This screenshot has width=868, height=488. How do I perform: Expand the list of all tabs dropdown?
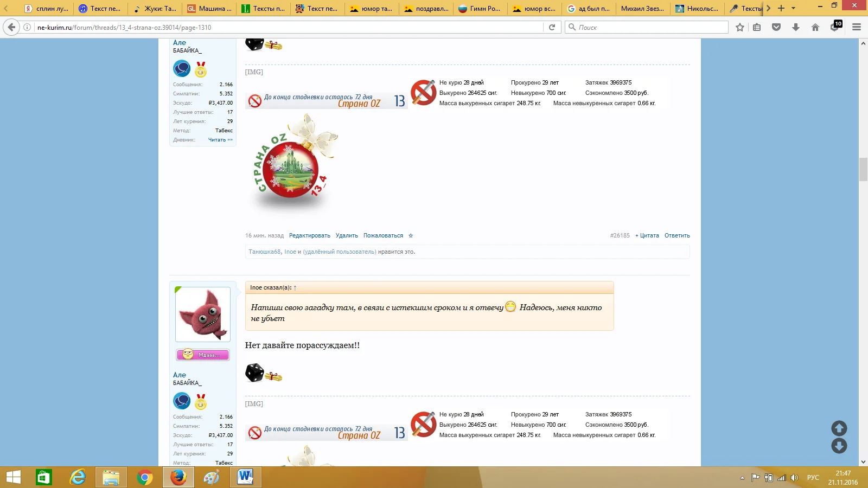(x=794, y=8)
